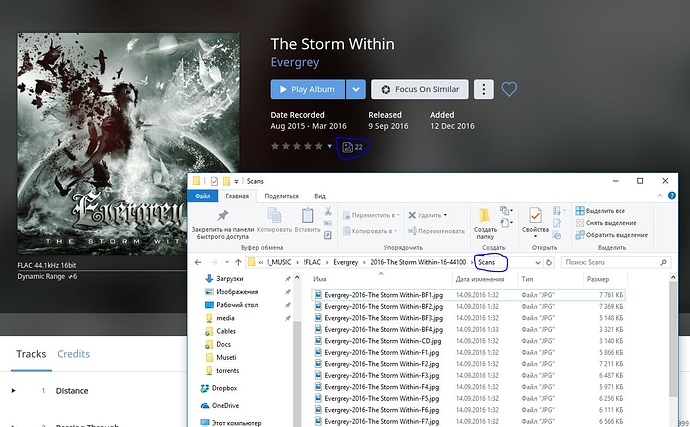
Task: Open Загрузки in the navigation pane
Action: 230,279
